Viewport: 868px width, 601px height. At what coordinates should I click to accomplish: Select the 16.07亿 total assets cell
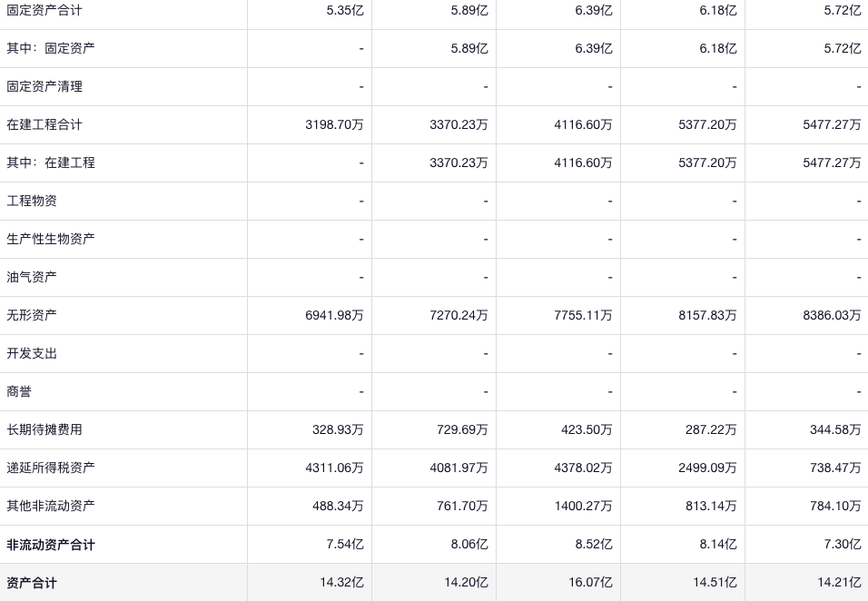(590, 583)
